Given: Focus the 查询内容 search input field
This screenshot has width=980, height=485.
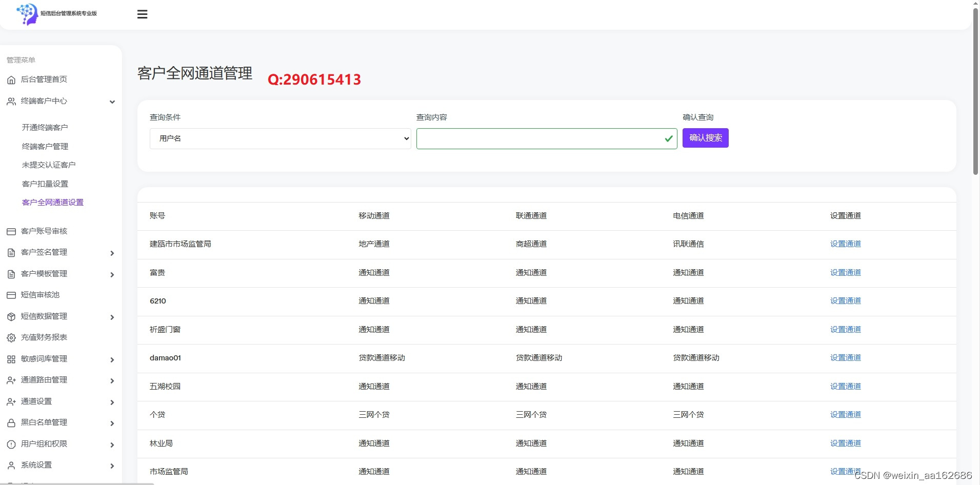Looking at the screenshot, I should click(547, 138).
